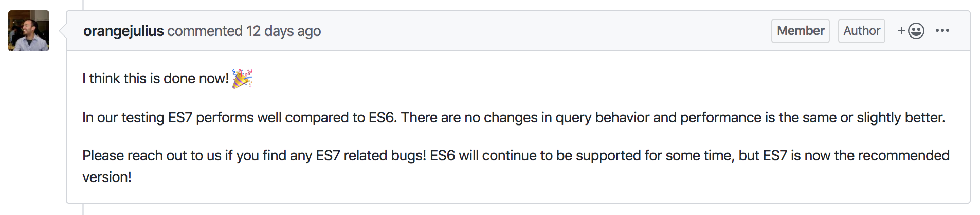
Task: Open orangejulius's avatar picture
Action: click(x=29, y=31)
